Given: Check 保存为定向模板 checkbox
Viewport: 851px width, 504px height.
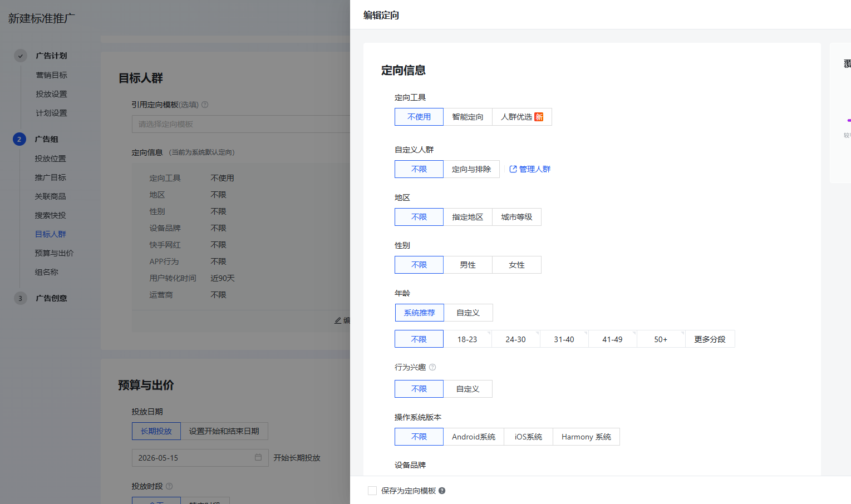Looking at the screenshot, I should pyautogui.click(x=372, y=491).
